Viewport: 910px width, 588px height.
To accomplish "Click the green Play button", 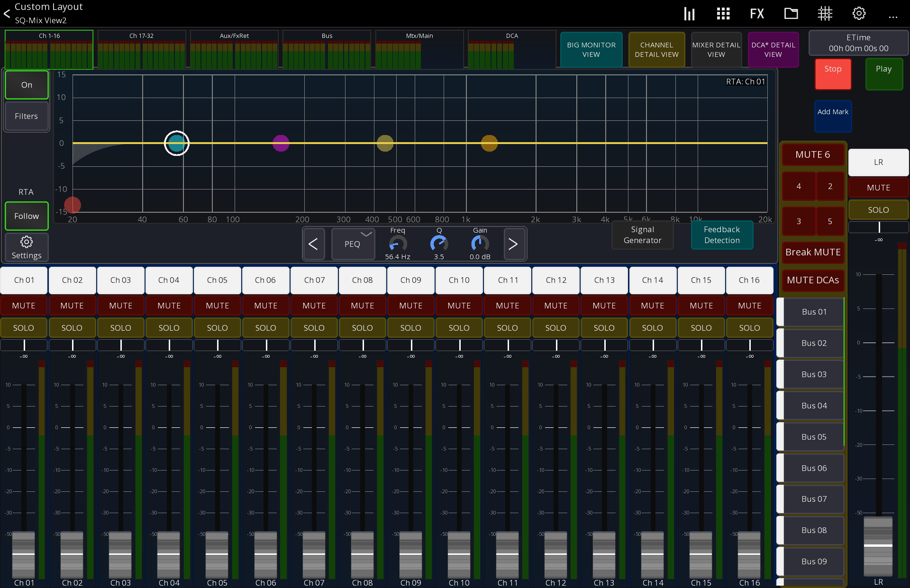I will [884, 74].
